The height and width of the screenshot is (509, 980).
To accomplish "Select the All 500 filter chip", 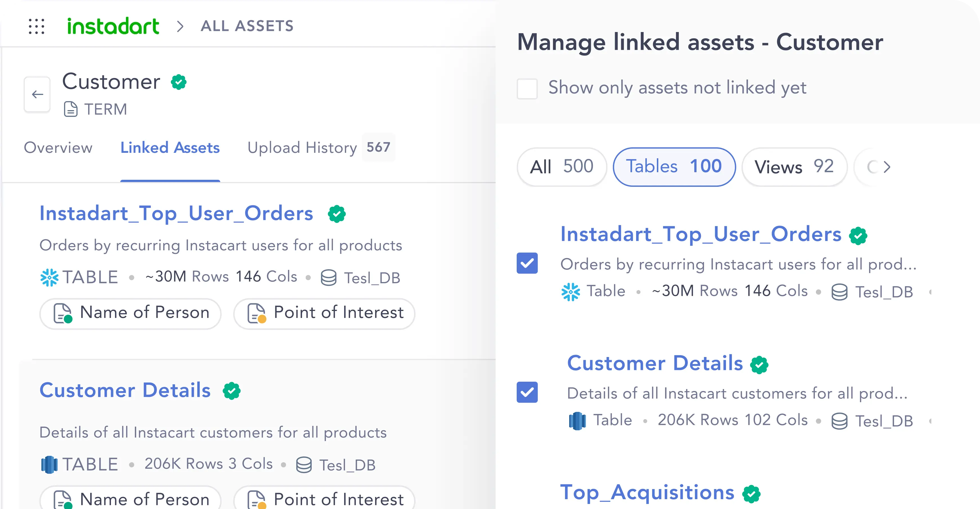I will tap(562, 167).
